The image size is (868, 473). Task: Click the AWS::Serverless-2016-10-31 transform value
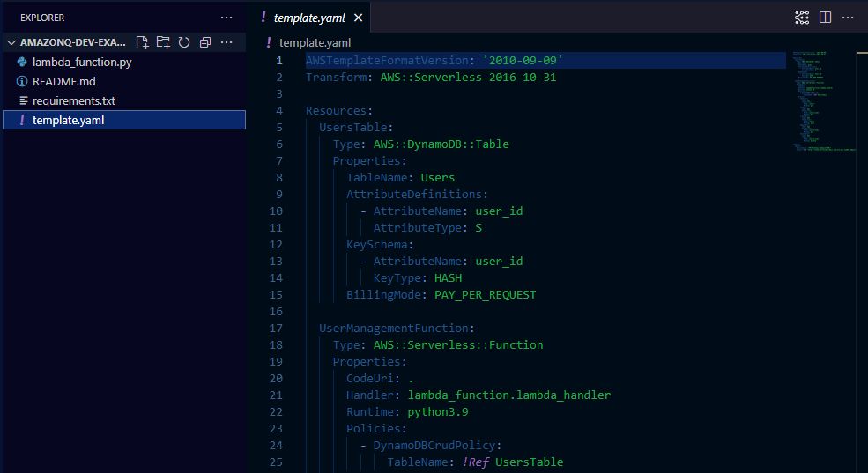point(468,77)
